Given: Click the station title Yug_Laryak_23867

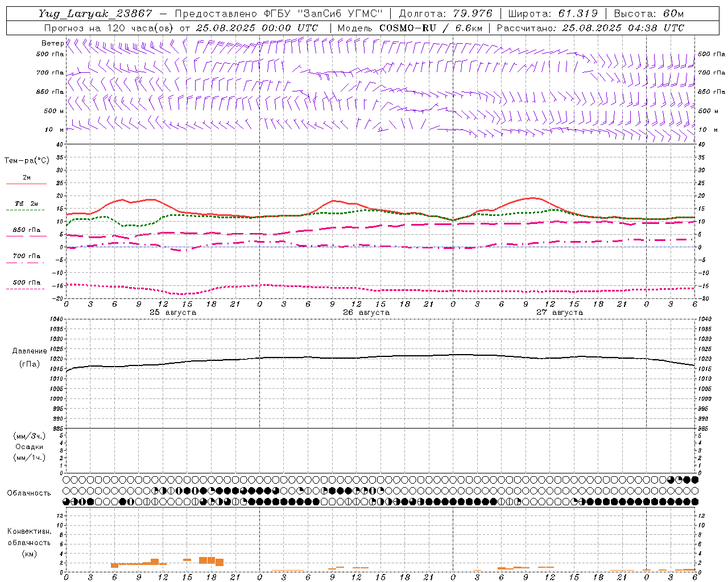Looking at the screenshot, I should click(x=96, y=14).
